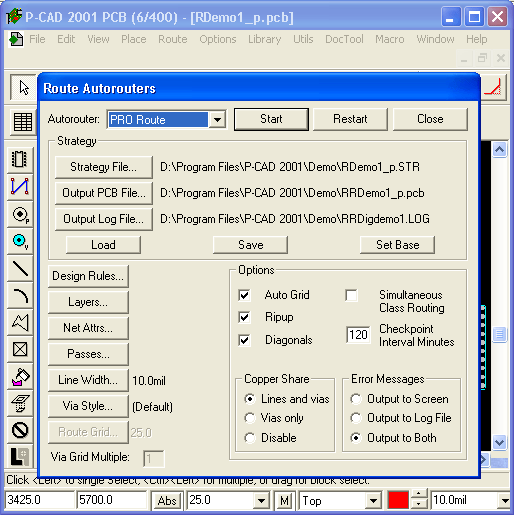Click the Save strategy button
Screen dimensions: 514x515
251,245
